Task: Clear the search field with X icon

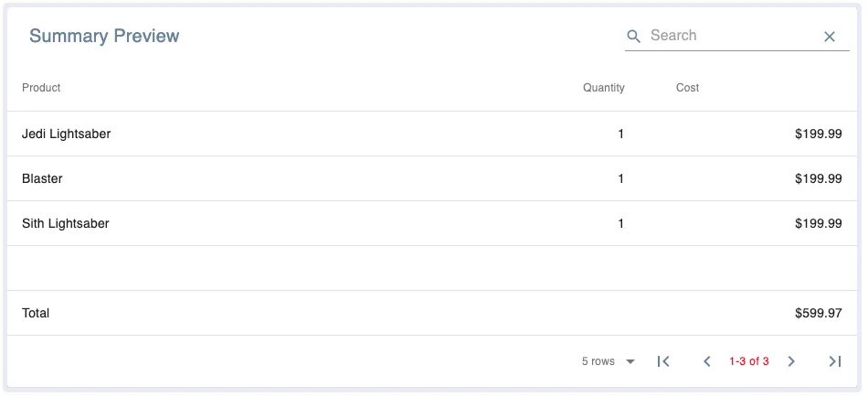Action: [830, 37]
